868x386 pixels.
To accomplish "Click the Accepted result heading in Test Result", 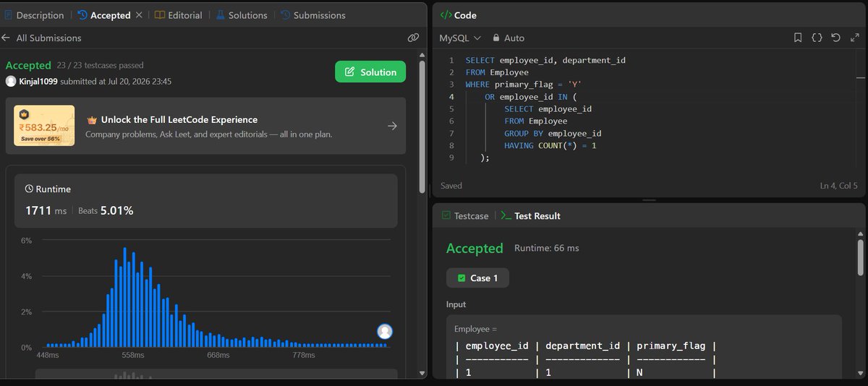I will tap(475, 248).
